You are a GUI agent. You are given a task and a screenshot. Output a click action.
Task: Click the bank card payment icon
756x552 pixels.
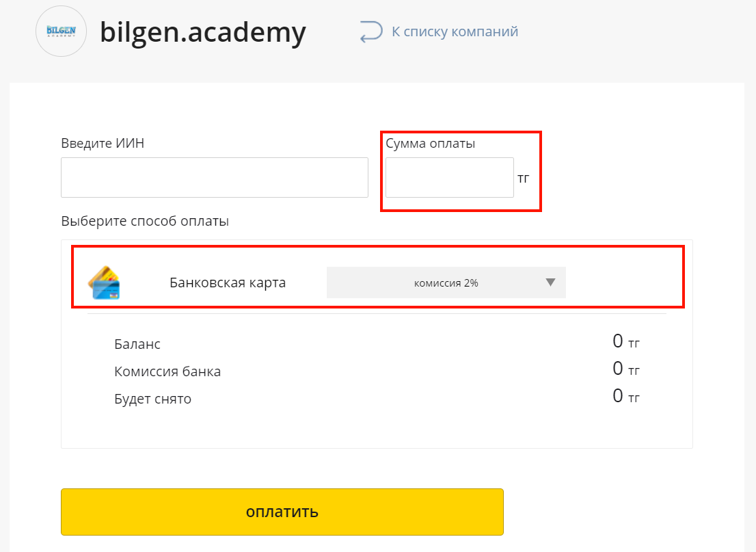104,282
